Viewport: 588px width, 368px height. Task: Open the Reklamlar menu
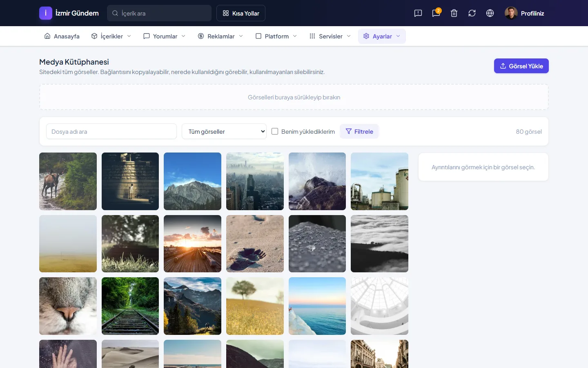(220, 36)
